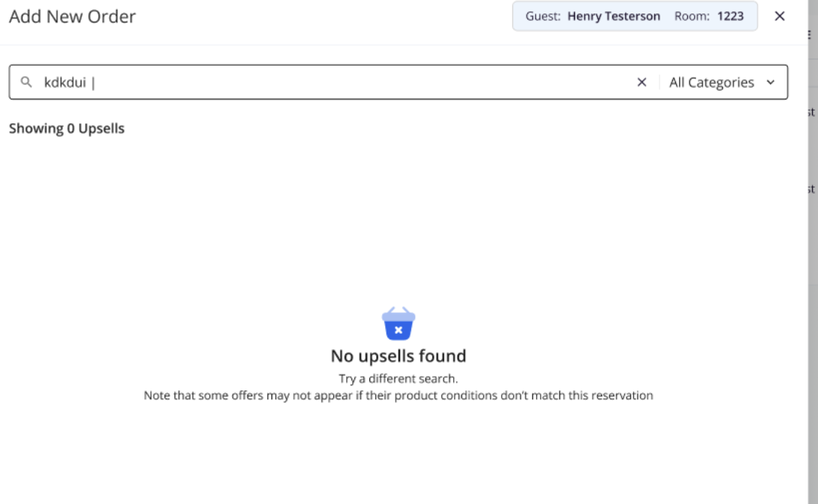
Task: Click the room number 1223
Action: [x=731, y=16]
